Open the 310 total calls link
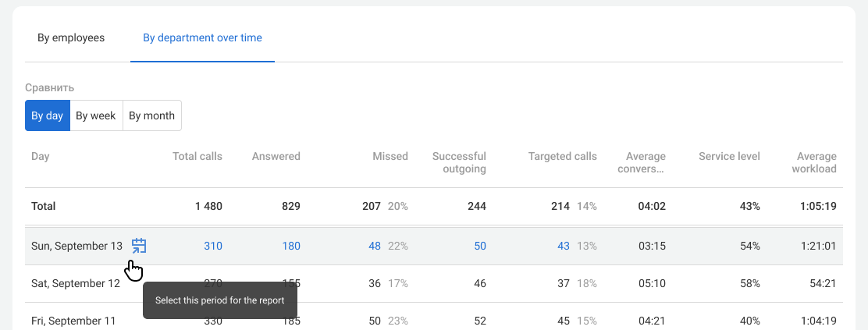Screen dimensions: 868x330 click(213, 246)
